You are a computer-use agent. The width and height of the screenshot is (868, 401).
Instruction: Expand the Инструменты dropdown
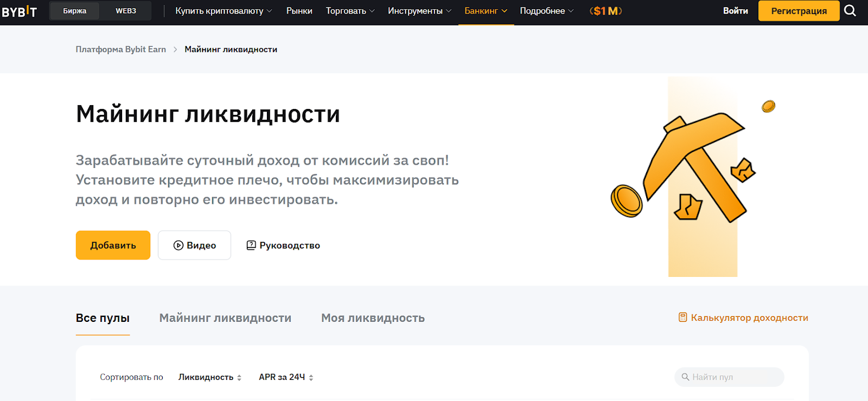tap(419, 11)
